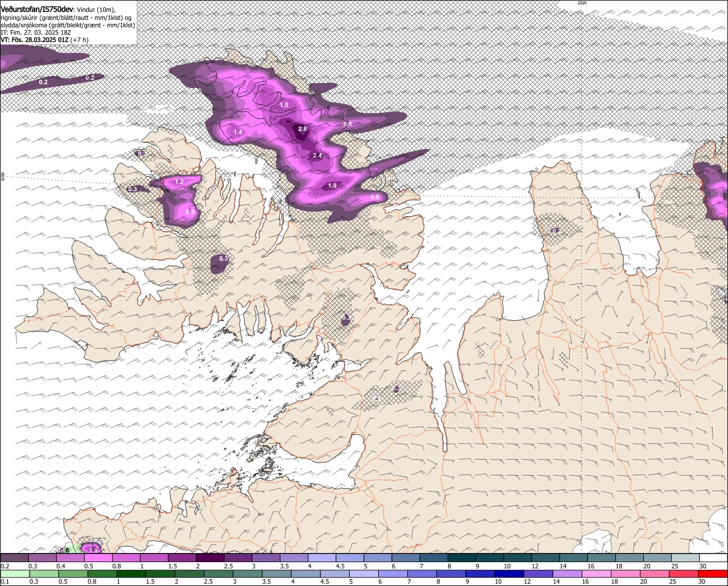
Task: Select the 1.2 value in the small pink patch
Action: (179, 182)
